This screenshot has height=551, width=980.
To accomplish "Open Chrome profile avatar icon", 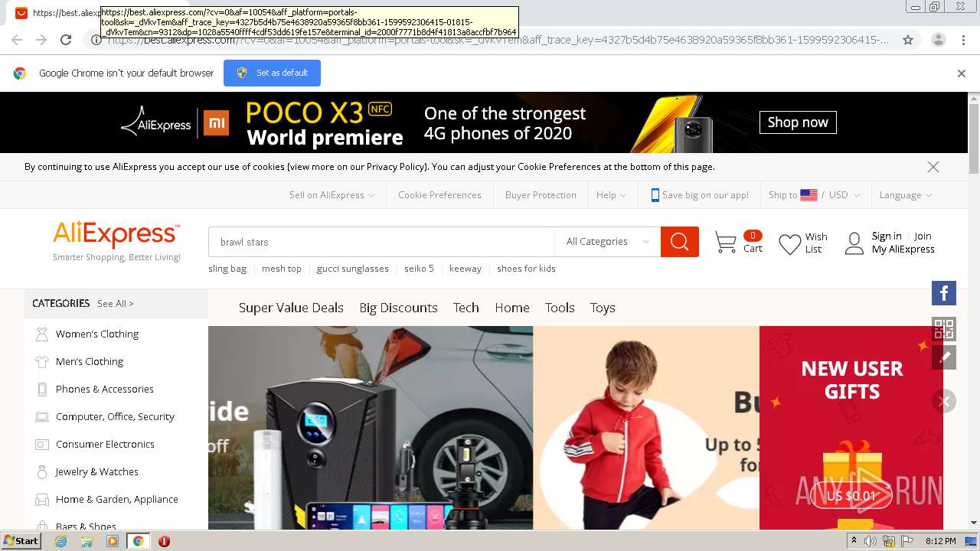I will pyautogui.click(x=939, y=40).
